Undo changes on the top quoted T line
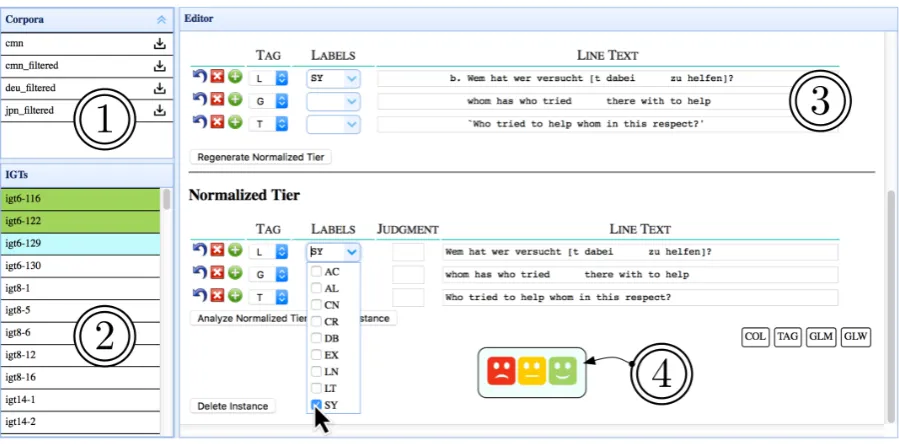 point(200,123)
